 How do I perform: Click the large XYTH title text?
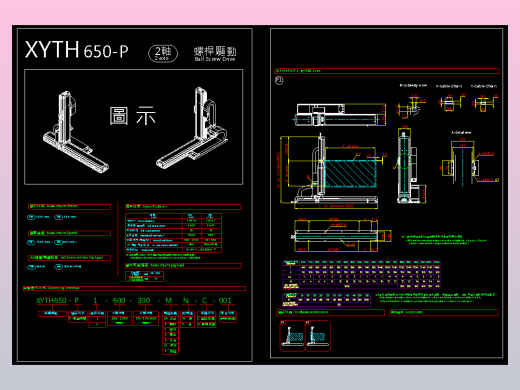[52, 49]
